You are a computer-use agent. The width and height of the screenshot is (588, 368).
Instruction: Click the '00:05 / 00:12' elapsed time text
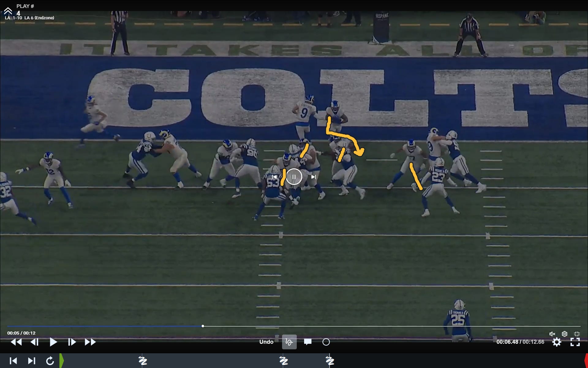[x=21, y=333]
